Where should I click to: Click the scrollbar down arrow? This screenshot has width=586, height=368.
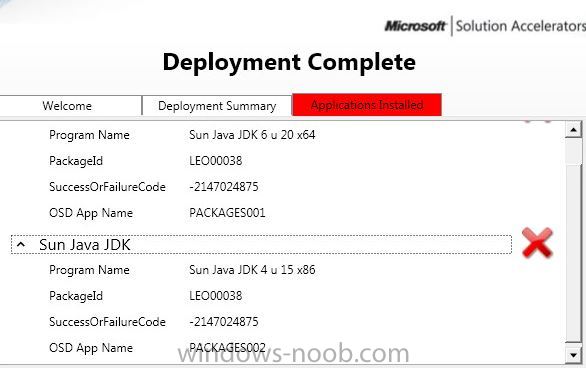click(573, 354)
